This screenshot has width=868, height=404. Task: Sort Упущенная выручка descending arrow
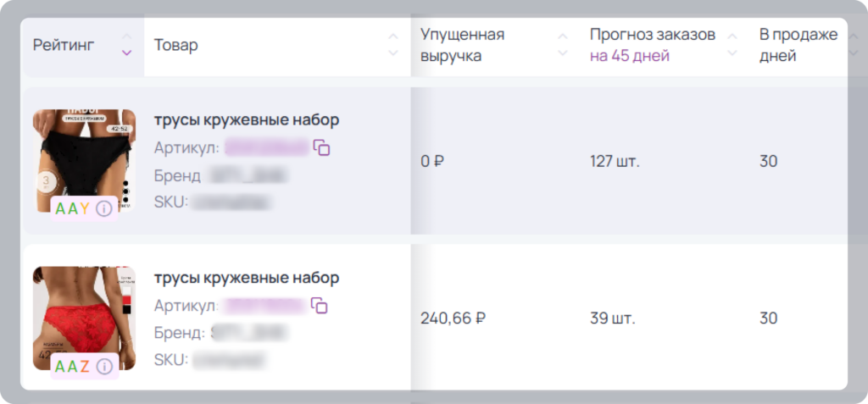coord(563,53)
